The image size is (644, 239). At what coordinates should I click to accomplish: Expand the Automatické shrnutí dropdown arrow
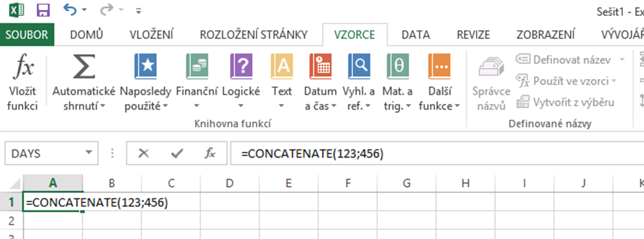pyautogui.click(x=103, y=106)
